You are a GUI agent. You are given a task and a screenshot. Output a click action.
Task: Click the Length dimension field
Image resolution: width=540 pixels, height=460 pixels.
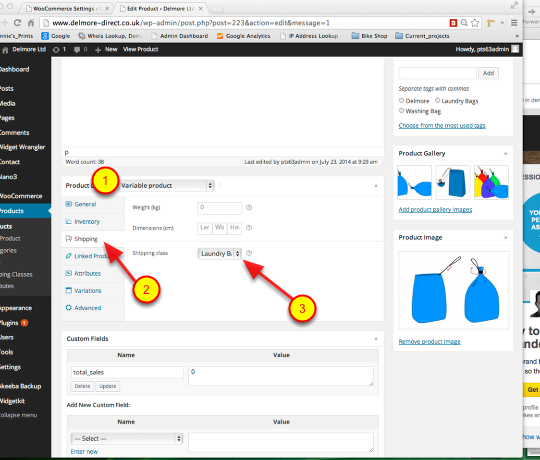tap(205, 228)
